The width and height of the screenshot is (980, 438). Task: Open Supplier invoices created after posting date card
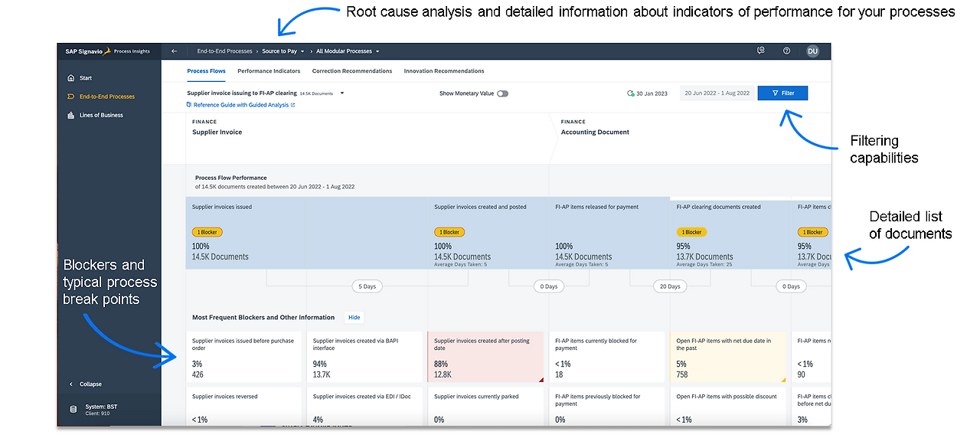click(x=485, y=357)
